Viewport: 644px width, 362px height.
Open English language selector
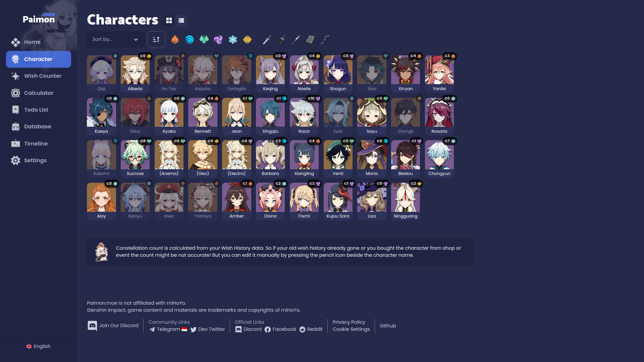[39, 346]
